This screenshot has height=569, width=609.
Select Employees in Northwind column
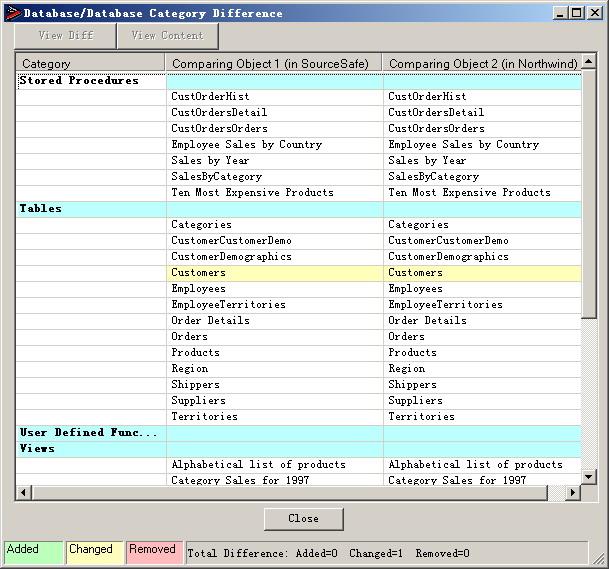click(482, 289)
